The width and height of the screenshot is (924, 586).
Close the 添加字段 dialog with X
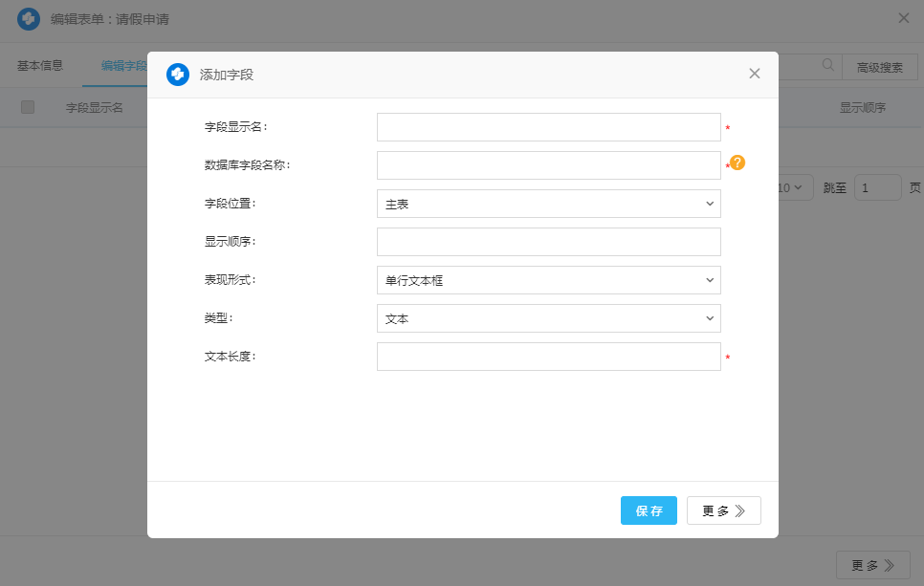pyautogui.click(x=755, y=74)
